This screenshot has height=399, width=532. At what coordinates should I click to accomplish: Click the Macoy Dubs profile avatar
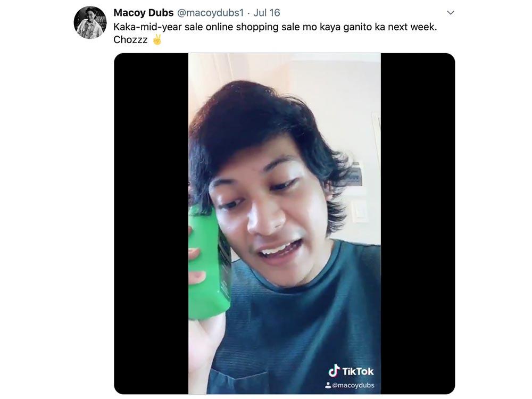90,23
